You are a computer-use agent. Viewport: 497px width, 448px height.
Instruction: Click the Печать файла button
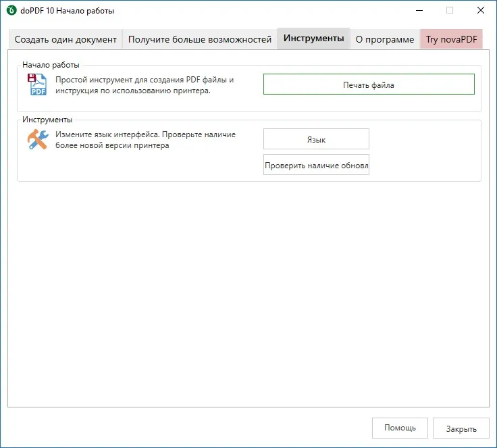pyautogui.click(x=369, y=84)
